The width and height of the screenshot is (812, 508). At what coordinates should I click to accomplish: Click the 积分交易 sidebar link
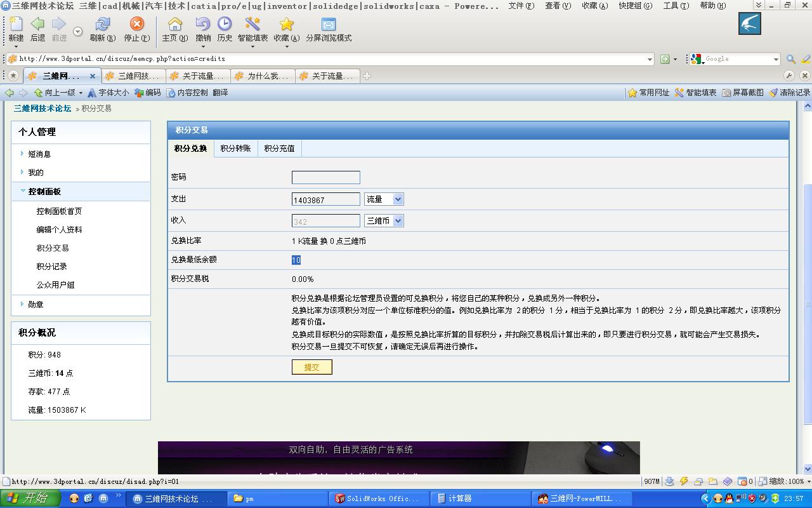point(52,248)
